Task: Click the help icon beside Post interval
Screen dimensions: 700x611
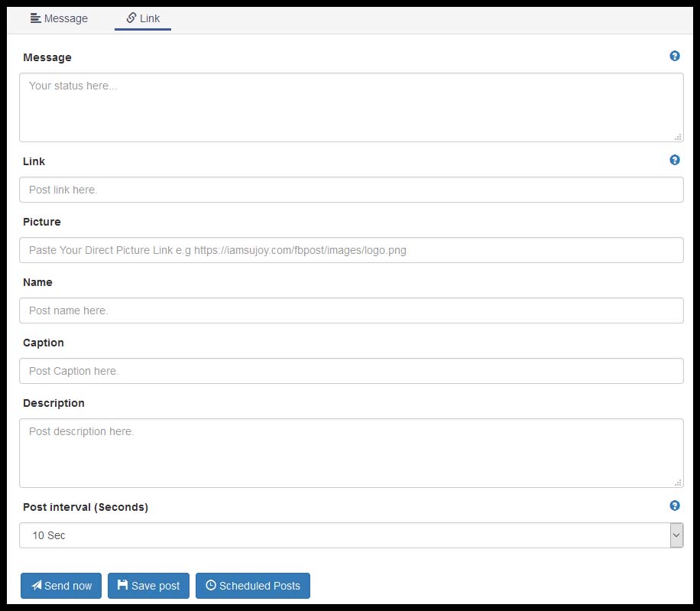Action: pos(675,505)
